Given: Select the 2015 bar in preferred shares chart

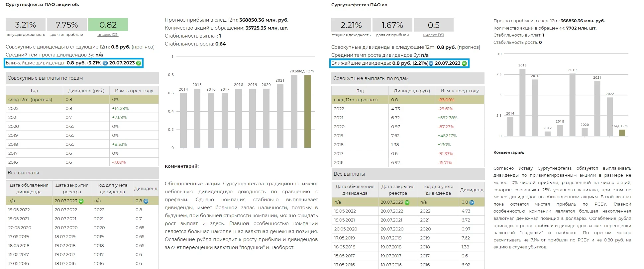Looking at the screenshot, I should pos(522,102).
